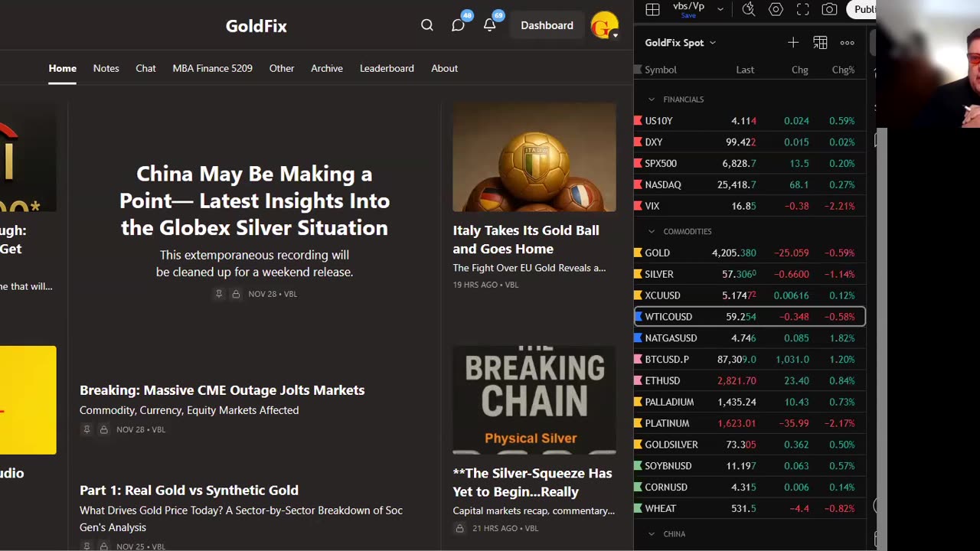This screenshot has height=551, width=980.
Task: Click pin icon under CME Outage article
Action: pos(87,429)
